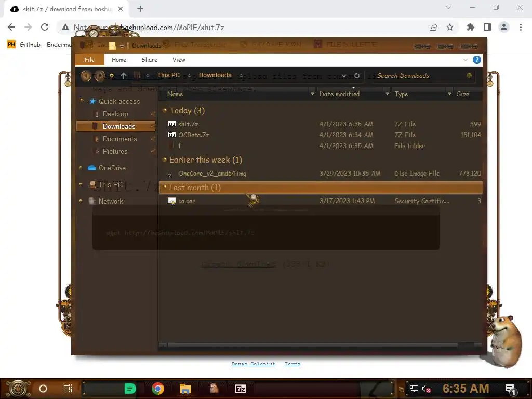Expand Network in the navigation pane

point(81,201)
